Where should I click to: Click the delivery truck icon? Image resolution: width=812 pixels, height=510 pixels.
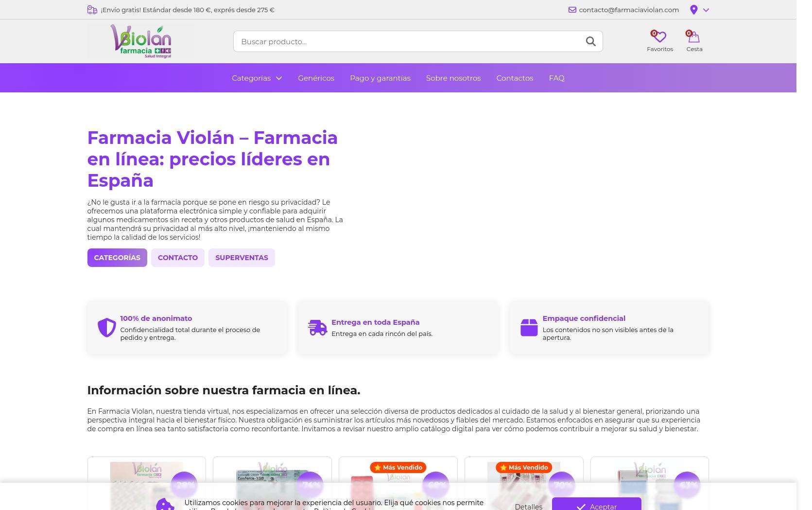(318, 328)
